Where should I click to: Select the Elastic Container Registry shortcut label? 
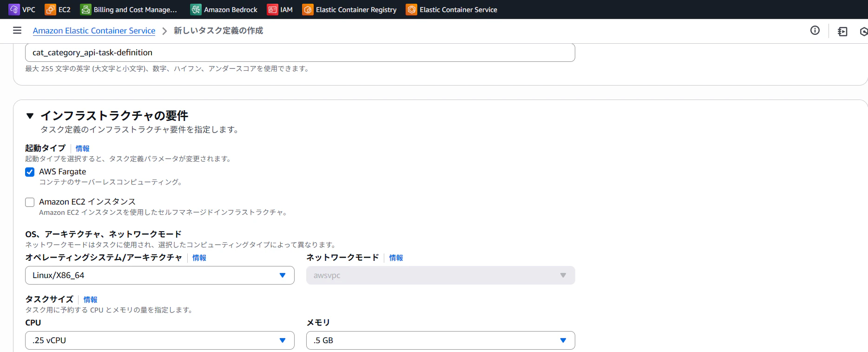356,10
